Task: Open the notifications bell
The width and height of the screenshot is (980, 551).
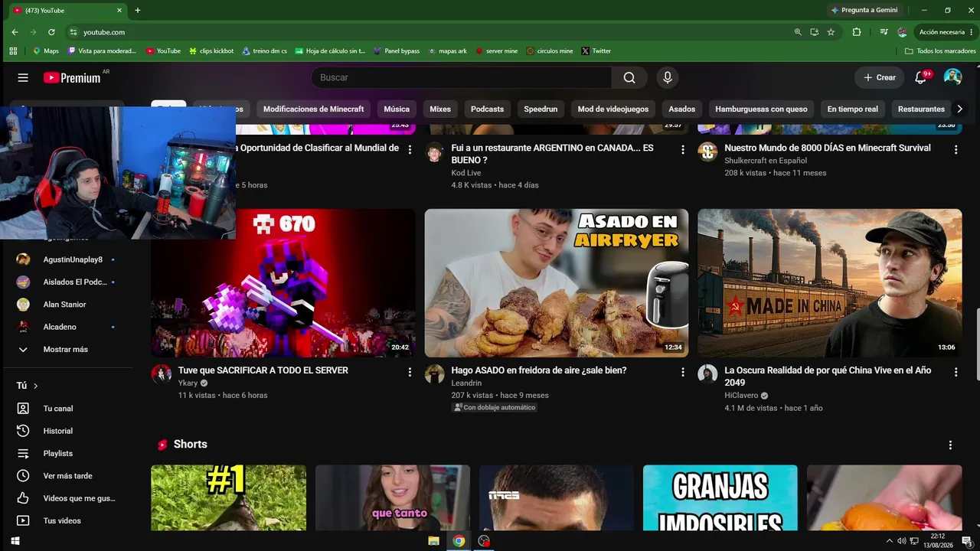Action: pos(921,77)
